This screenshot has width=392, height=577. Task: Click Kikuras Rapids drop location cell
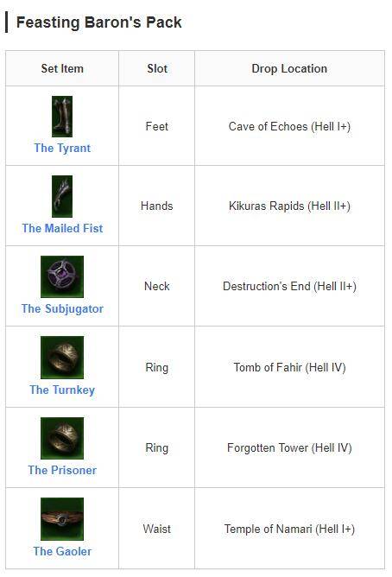[289, 206]
